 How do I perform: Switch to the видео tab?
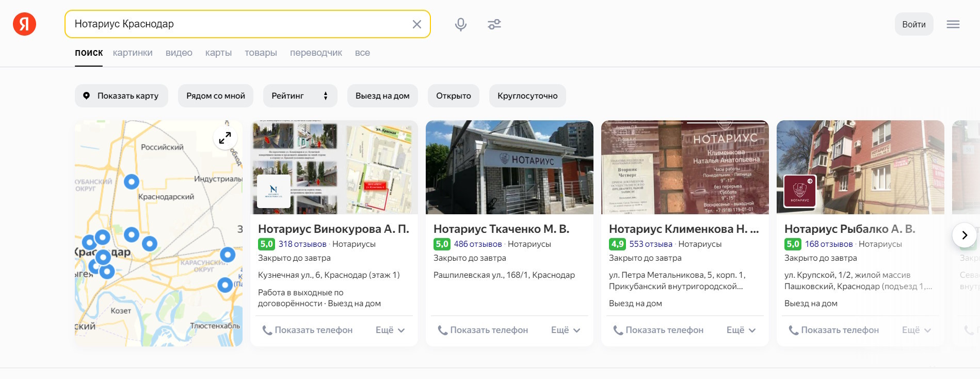click(x=179, y=53)
